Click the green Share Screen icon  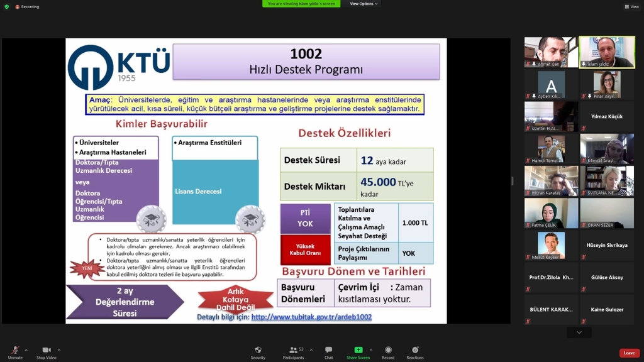click(x=358, y=349)
